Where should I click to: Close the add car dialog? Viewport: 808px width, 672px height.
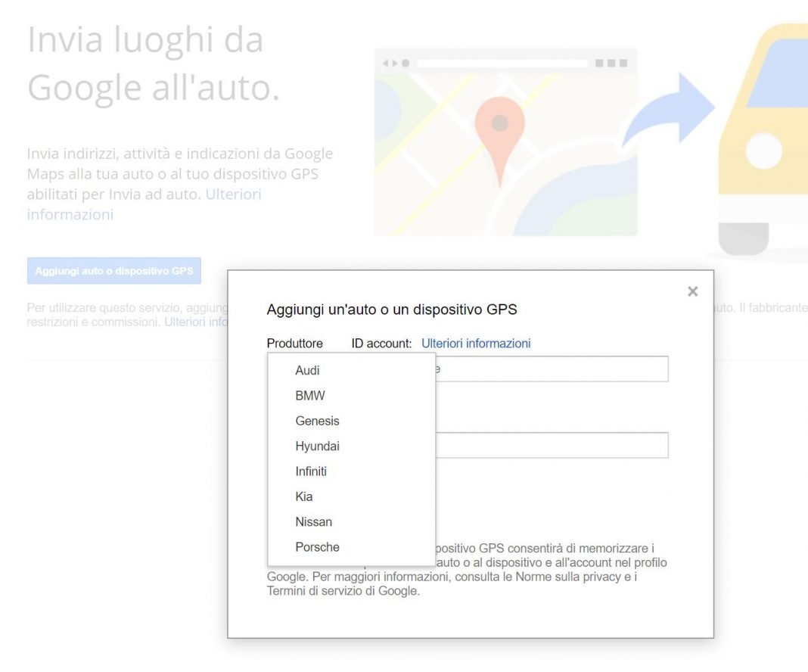tap(692, 291)
